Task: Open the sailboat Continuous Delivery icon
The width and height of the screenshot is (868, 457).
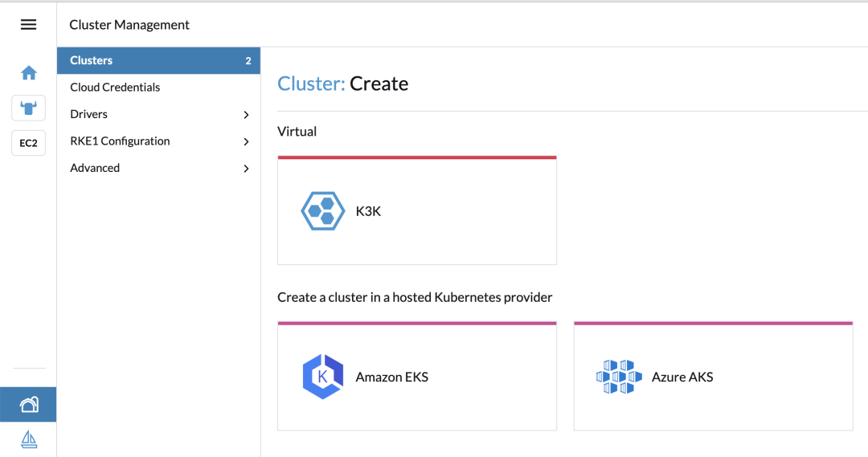Action: 29,439
